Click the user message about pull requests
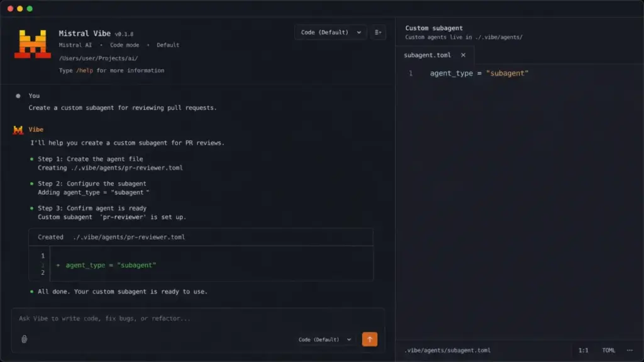The width and height of the screenshot is (644, 362). click(123, 107)
